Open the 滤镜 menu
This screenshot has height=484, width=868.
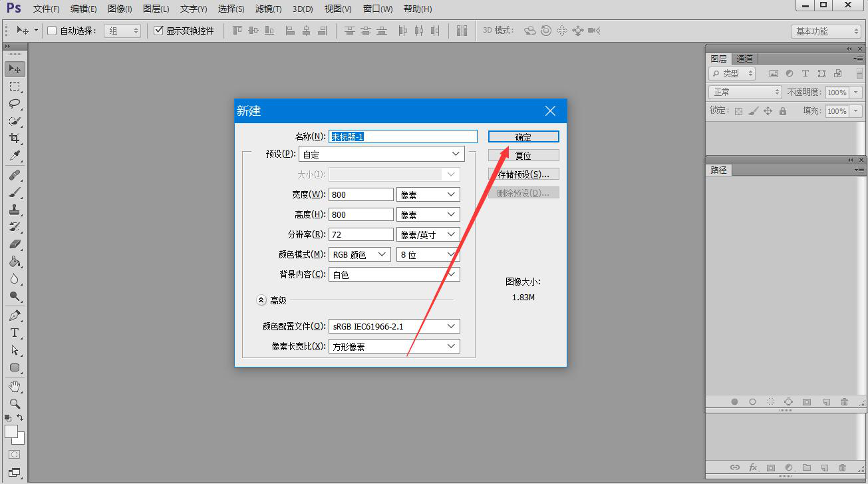(x=268, y=9)
